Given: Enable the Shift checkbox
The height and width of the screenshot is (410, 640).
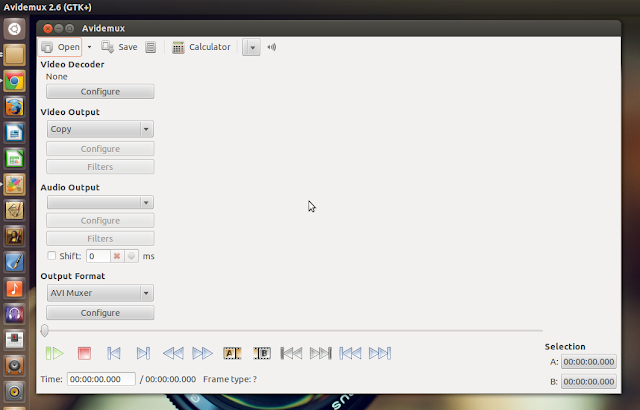Looking at the screenshot, I should [x=51, y=256].
